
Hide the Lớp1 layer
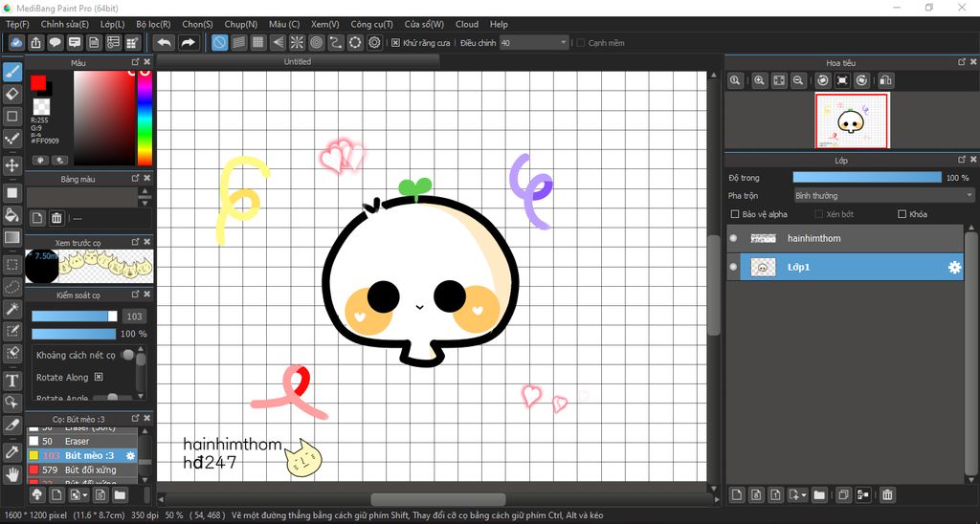coord(733,268)
